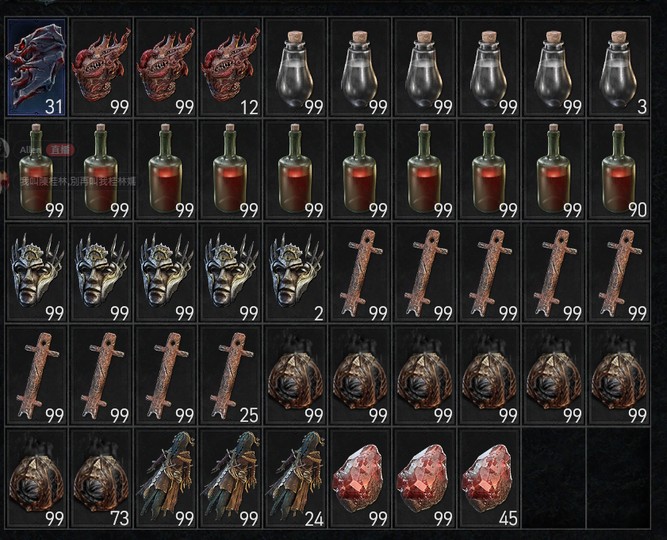The image size is (667, 540).
Task: Click the red crystal stack of 45
Action: click(x=489, y=479)
